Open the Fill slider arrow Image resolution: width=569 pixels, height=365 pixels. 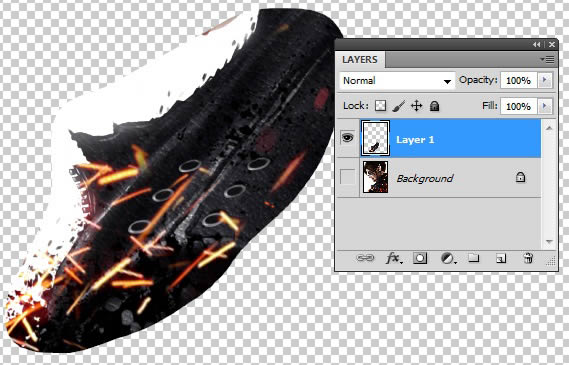[x=544, y=106]
